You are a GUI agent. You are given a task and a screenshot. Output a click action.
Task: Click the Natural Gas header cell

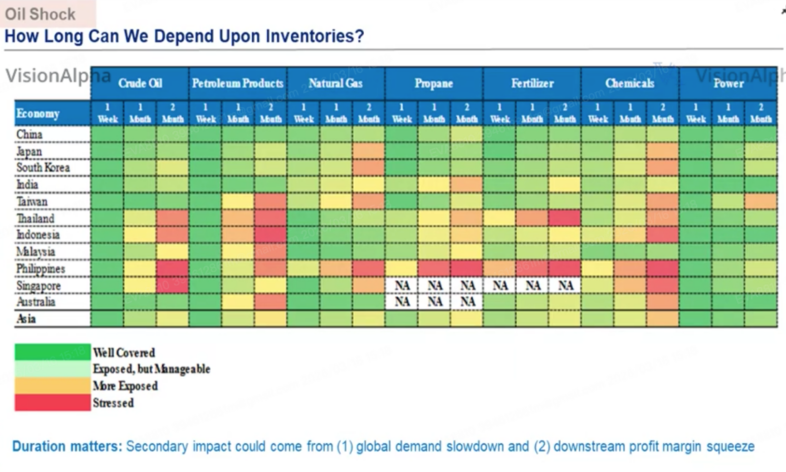(x=336, y=83)
